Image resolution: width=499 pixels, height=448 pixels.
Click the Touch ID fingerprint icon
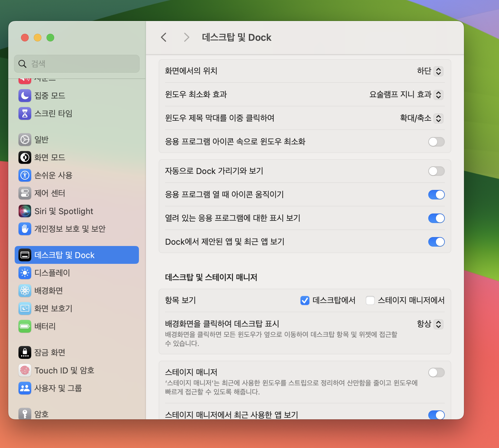coord(25,370)
